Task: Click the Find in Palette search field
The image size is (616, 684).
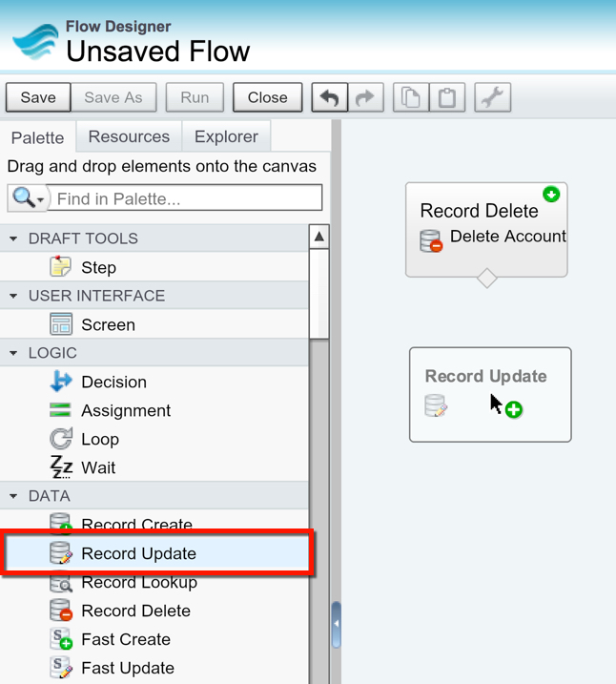Action: coord(186,198)
